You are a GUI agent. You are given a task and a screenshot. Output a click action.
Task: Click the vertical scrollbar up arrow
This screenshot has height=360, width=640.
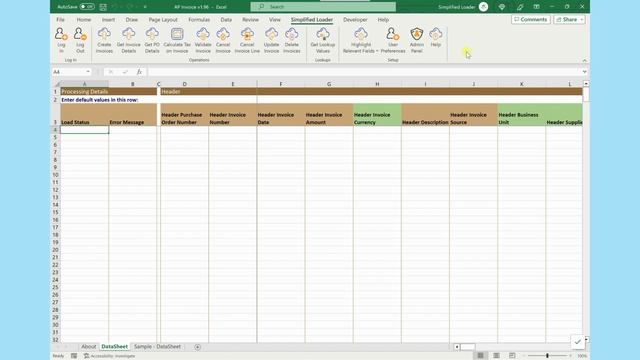coord(586,84)
